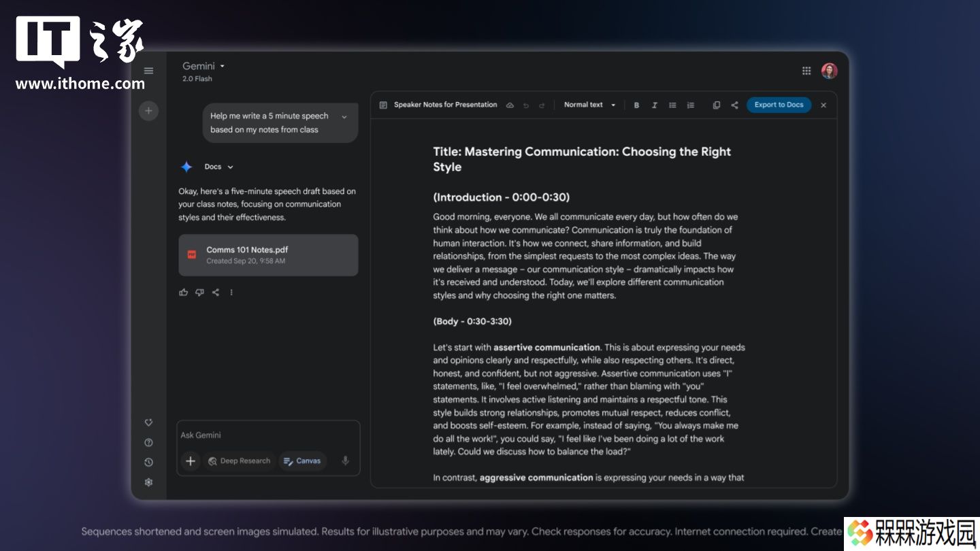Start a new chat with plus button

tap(148, 111)
